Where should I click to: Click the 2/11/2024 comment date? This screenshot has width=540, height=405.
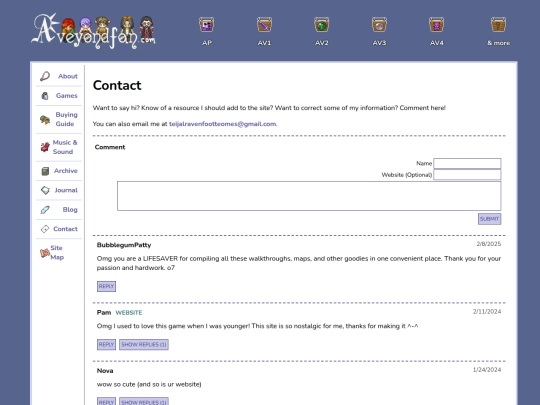(x=487, y=312)
